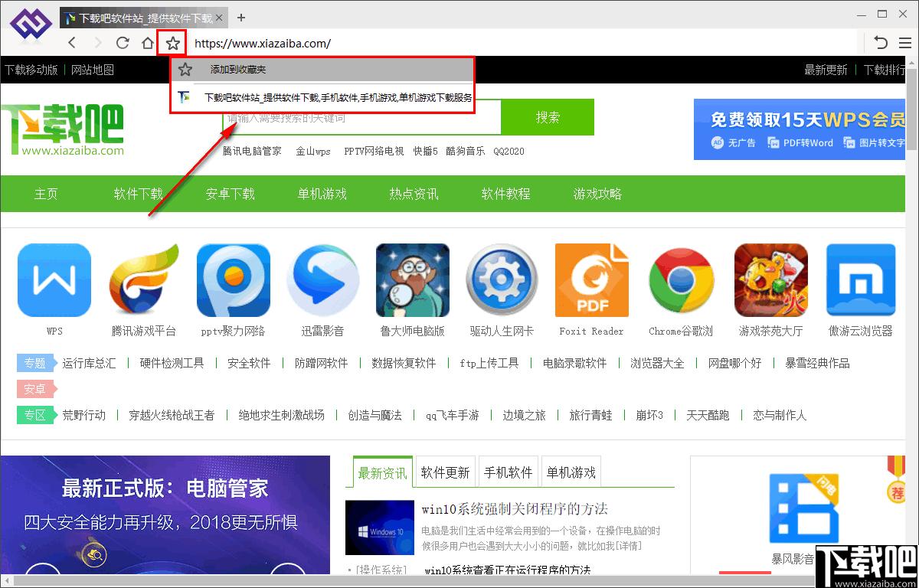
Task: Switch to 软件更新 tab
Action: 445,472
